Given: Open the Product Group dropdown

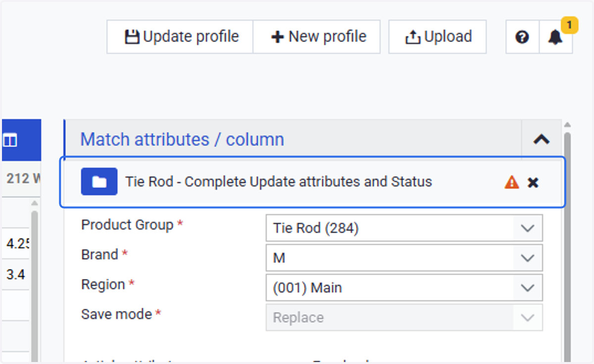Looking at the screenshot, I should (404, 228).
